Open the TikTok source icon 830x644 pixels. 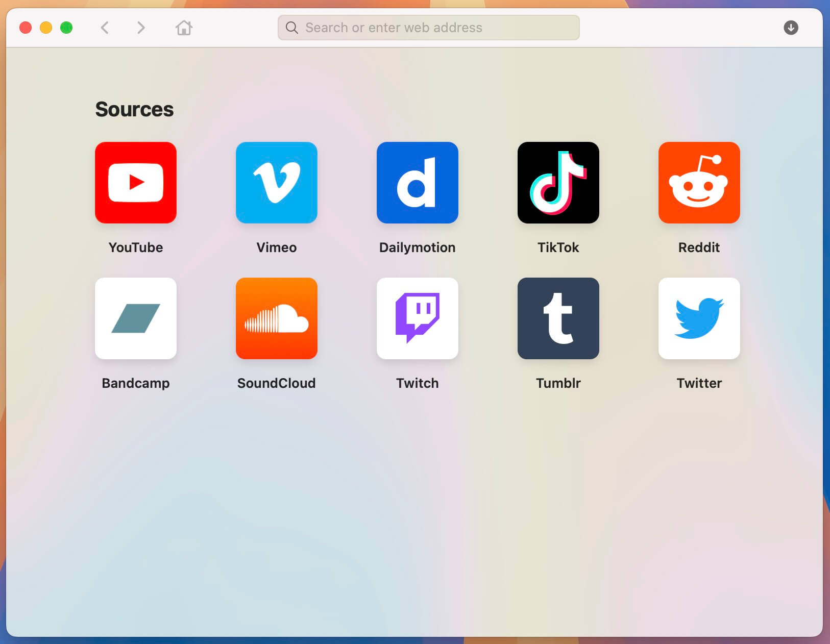558,183
